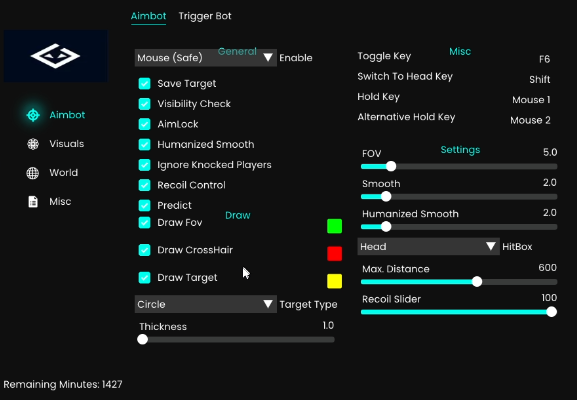The image size is (577, 400).
Task: Click the diamond logo at top left
Action: point(56,56)
